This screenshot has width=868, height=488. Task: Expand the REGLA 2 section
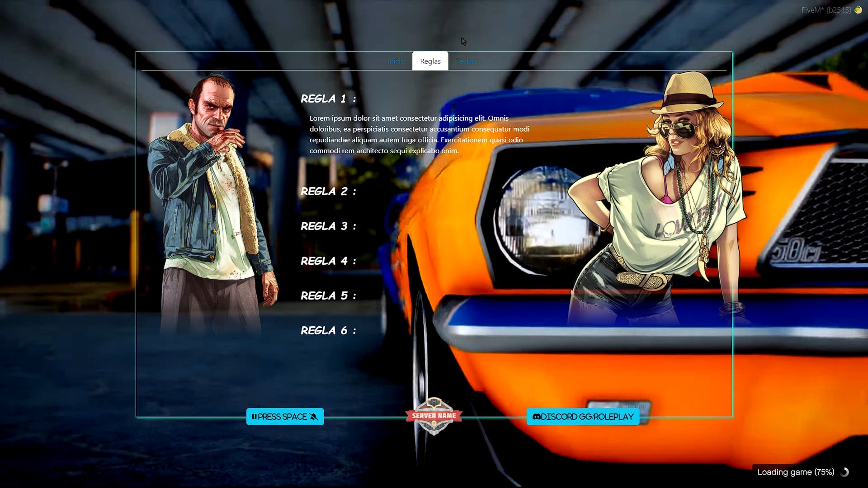tap(328, 192)
